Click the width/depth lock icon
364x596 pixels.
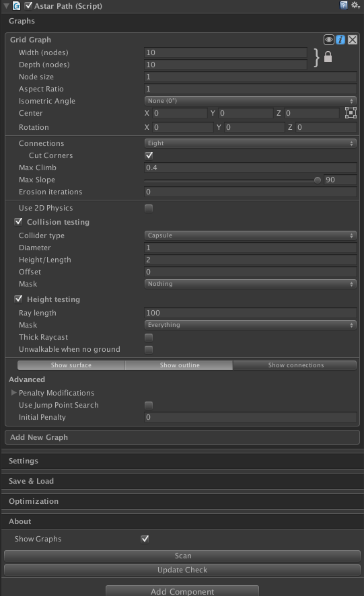pos(328,57)
